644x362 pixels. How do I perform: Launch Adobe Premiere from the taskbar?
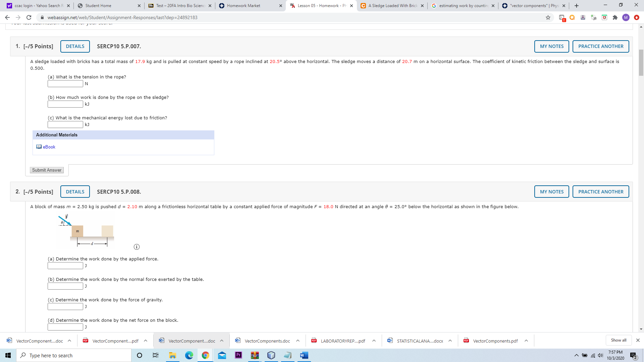(238, 355)
